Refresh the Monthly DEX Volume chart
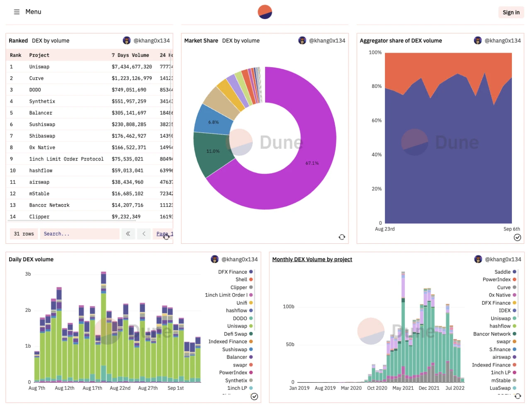 [518, 396]
